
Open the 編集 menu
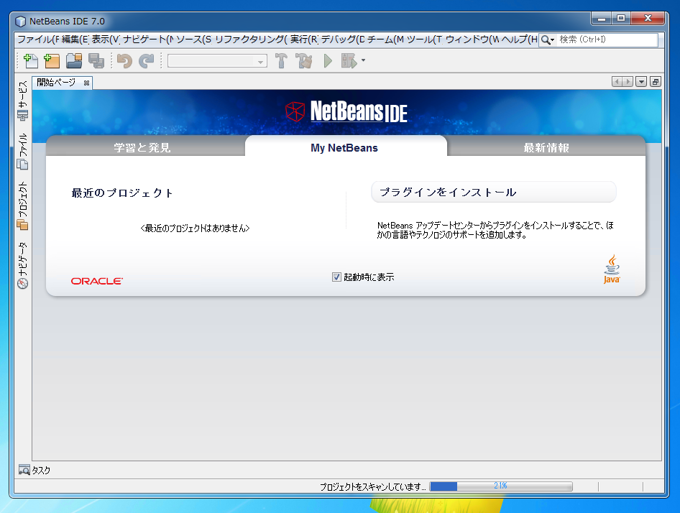pyautogui.click(x=75, y=39)
